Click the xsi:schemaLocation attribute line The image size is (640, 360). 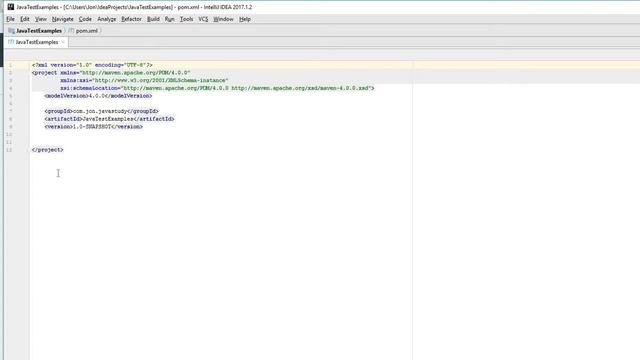[217, 88]
